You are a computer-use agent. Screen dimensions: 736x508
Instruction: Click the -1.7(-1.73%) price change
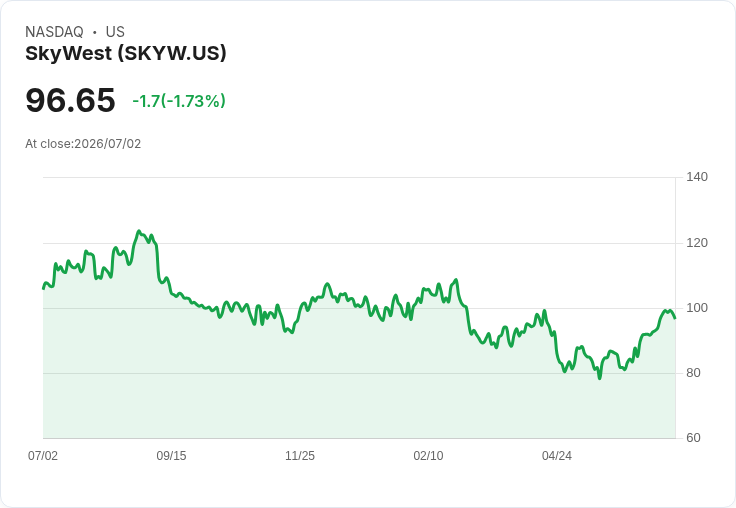pyautogui.click(x=179, y=101)
